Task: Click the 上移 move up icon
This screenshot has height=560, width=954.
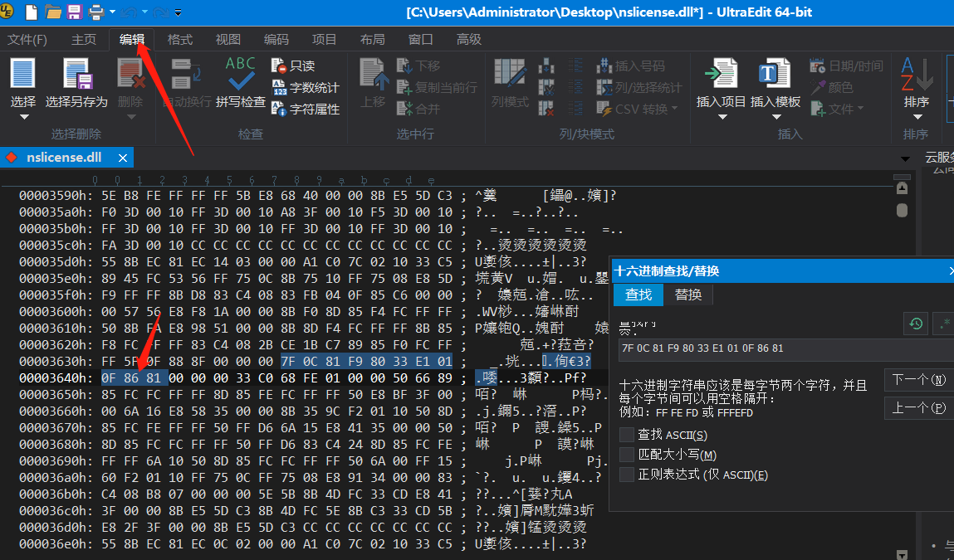Action: point(373,74)
